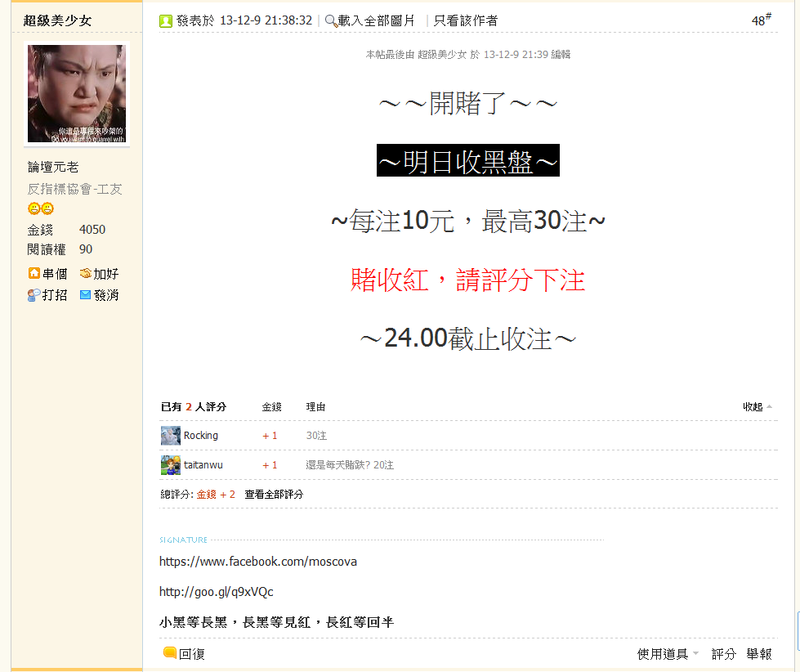Open taitanwu's username link
The height and width of the screenshot is (672, 800).
click(x=203, y=465)
